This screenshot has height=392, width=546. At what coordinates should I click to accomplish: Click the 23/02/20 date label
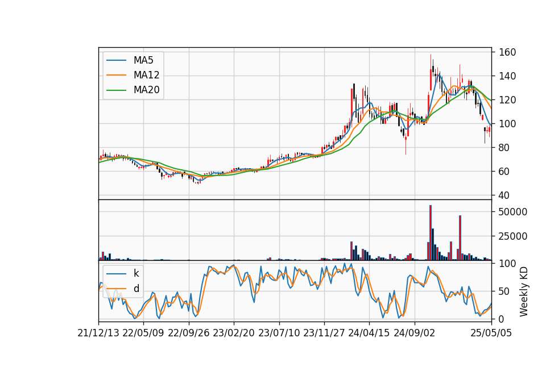234,333
